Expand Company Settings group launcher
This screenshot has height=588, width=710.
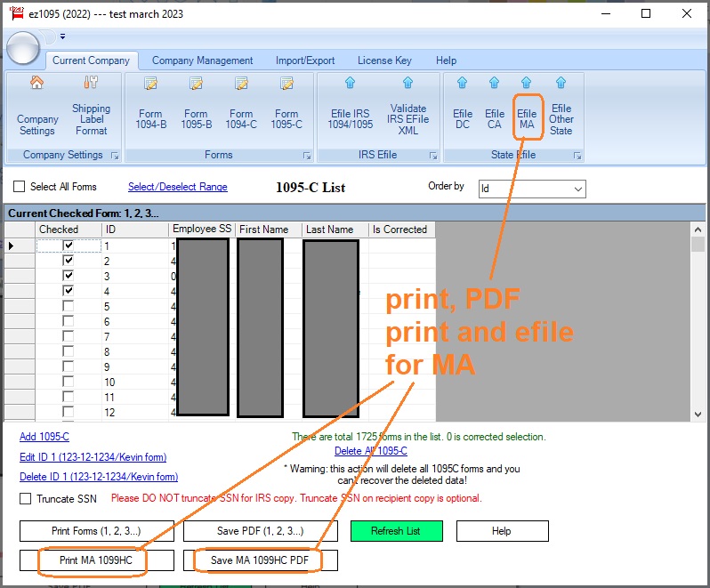tap(115, 156)
